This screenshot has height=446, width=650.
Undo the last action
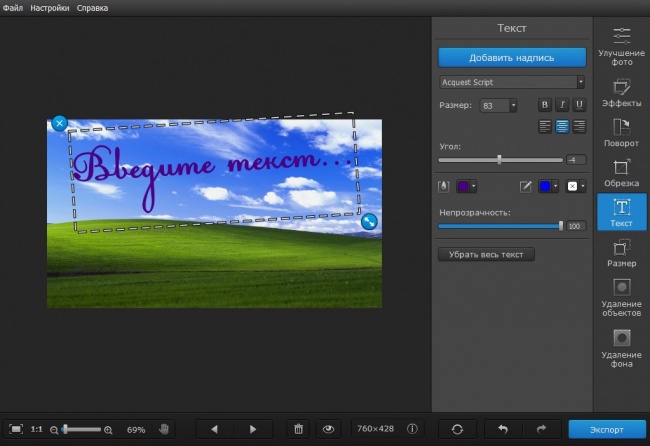[x=503, y=429]
